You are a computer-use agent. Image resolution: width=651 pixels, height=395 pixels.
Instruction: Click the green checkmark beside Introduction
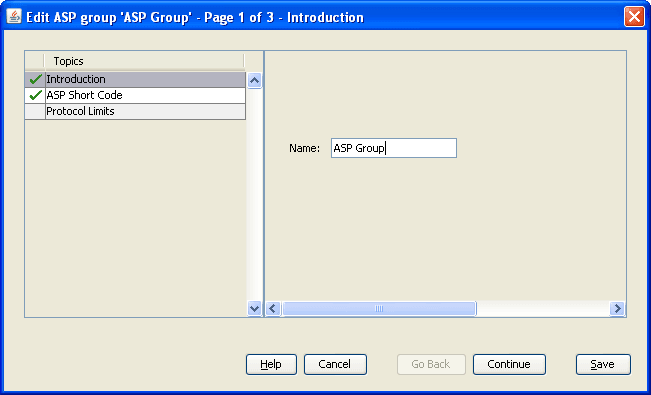[x=36, y=79]
